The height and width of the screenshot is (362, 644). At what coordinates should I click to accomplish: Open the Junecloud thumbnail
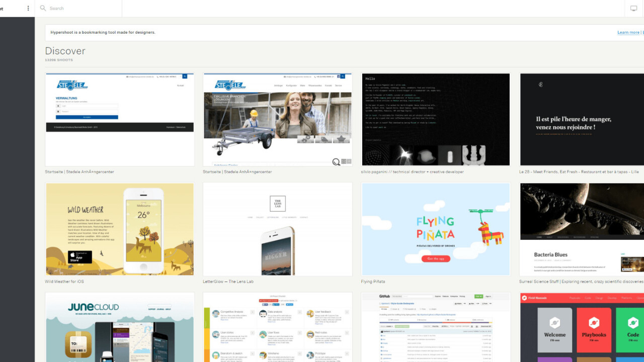click(120, 327)
